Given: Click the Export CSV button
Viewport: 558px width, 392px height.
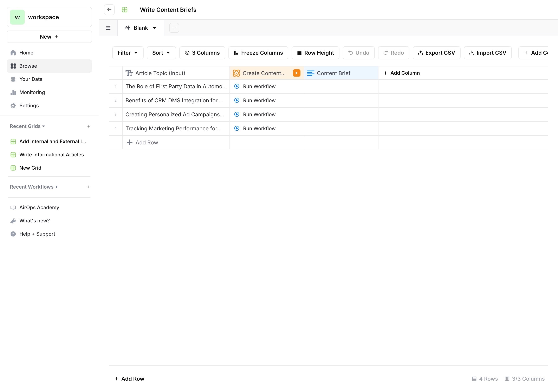Looking at the screenshot, I should point(436,53).
